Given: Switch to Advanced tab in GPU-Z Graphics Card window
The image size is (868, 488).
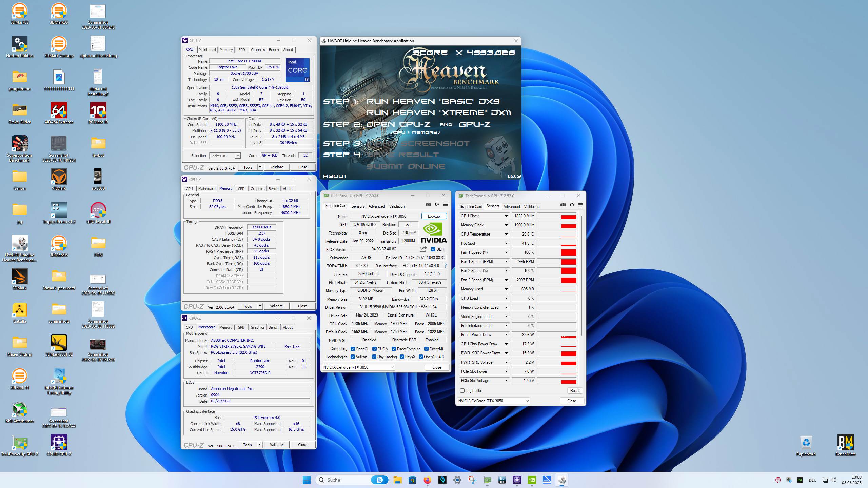Looking at the screenshot, I should pyautogui.click(x=376, y=206).
